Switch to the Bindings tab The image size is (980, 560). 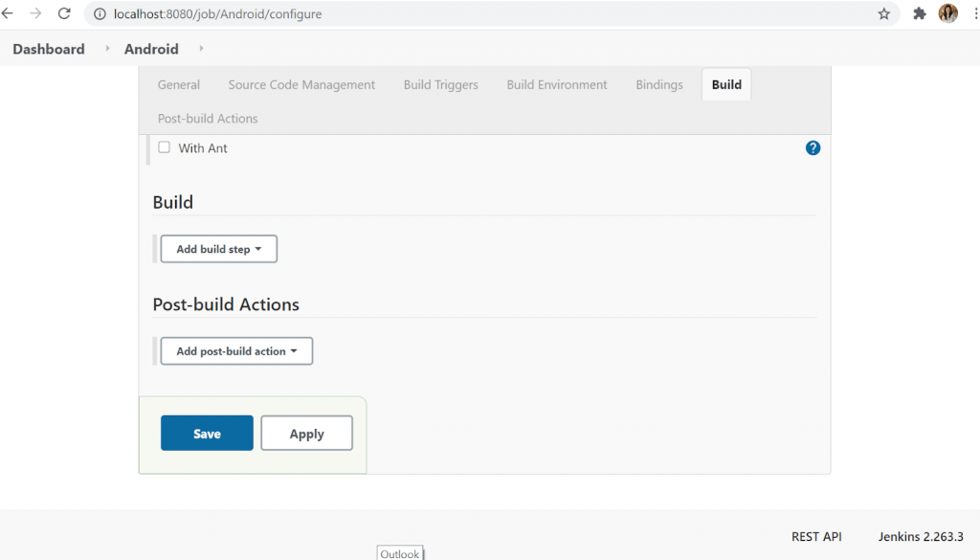pyautogui.click(x=659, y=84)
